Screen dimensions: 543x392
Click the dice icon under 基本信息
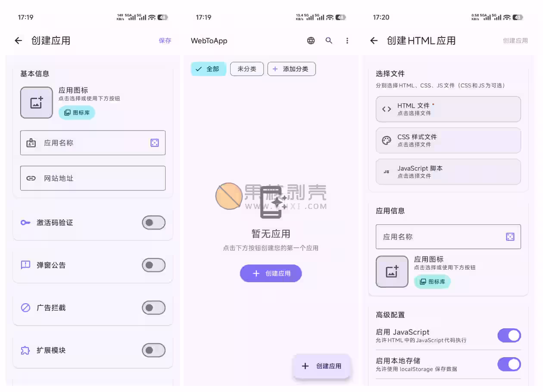(x=155, y=143)
